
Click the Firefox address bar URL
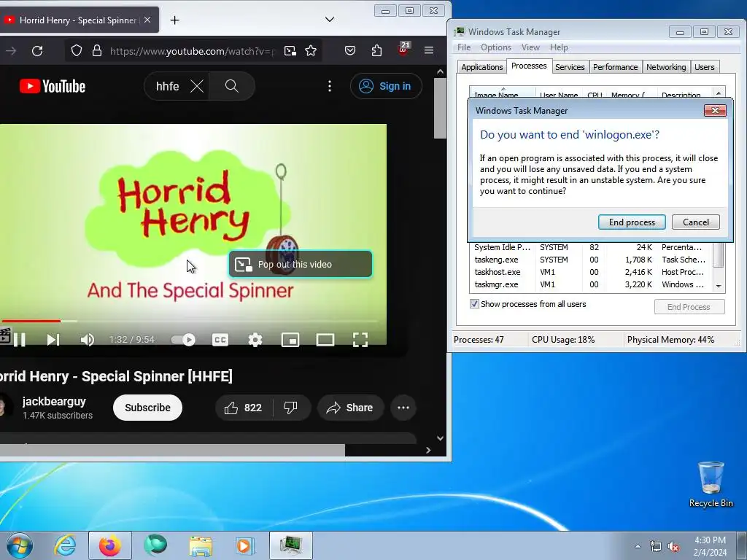[193, 51]
